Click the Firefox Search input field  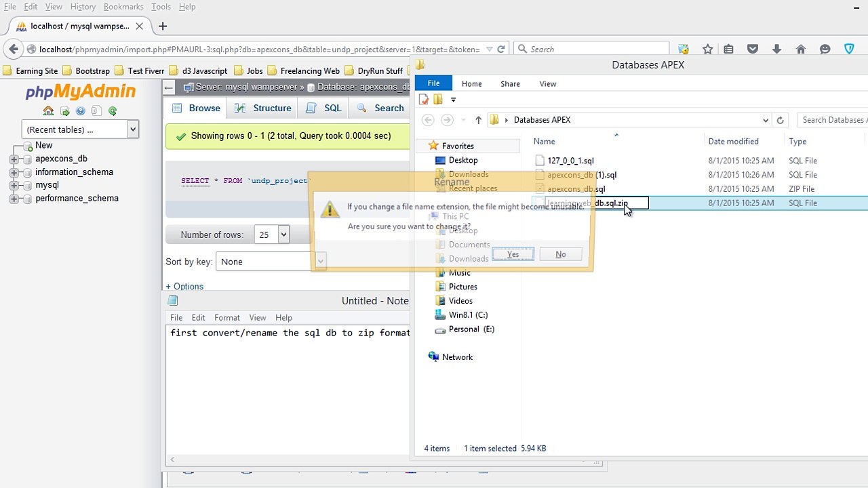pos(592,49)
